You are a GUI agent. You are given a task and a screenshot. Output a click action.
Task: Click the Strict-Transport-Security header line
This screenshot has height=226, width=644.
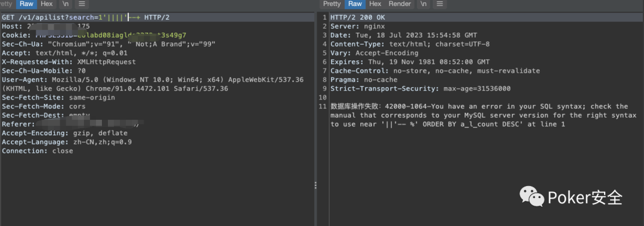pyautogui.click(x=420, y=89)
